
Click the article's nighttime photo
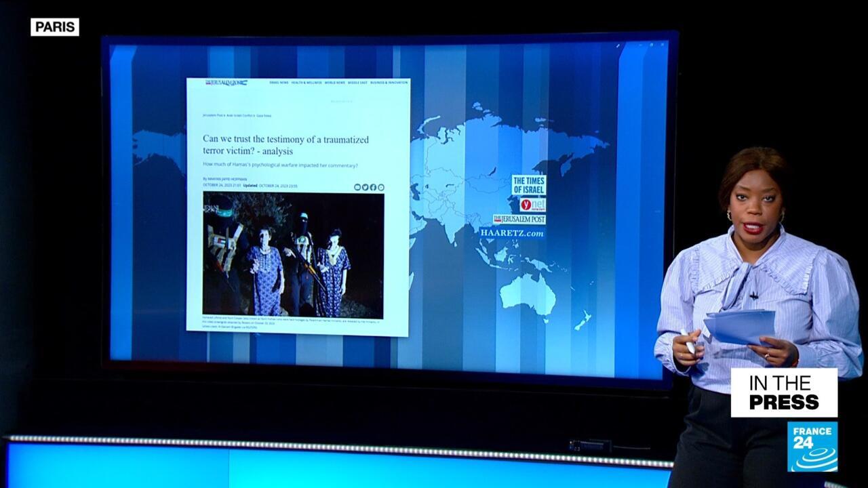[293, 255]
